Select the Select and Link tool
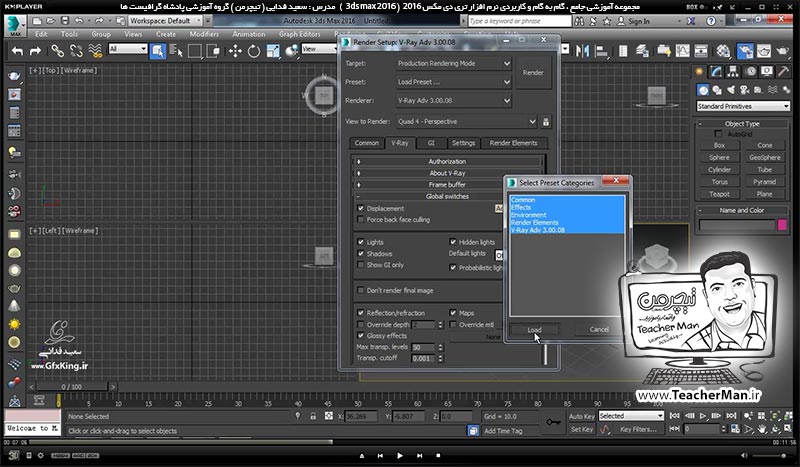 58,51
